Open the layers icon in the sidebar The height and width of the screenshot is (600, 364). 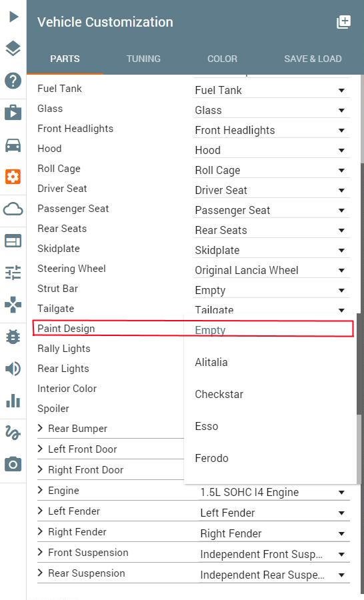coord(13,49)
